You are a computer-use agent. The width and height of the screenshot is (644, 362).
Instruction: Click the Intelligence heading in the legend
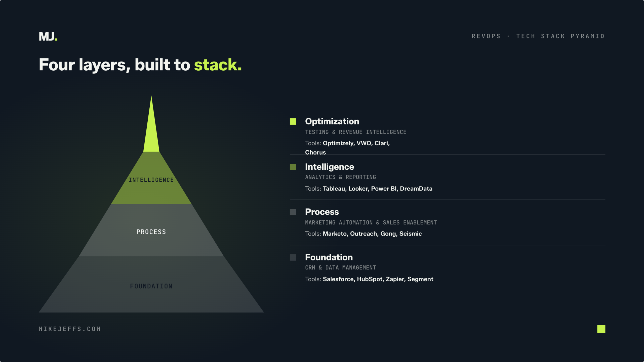(x=330, y=167)
